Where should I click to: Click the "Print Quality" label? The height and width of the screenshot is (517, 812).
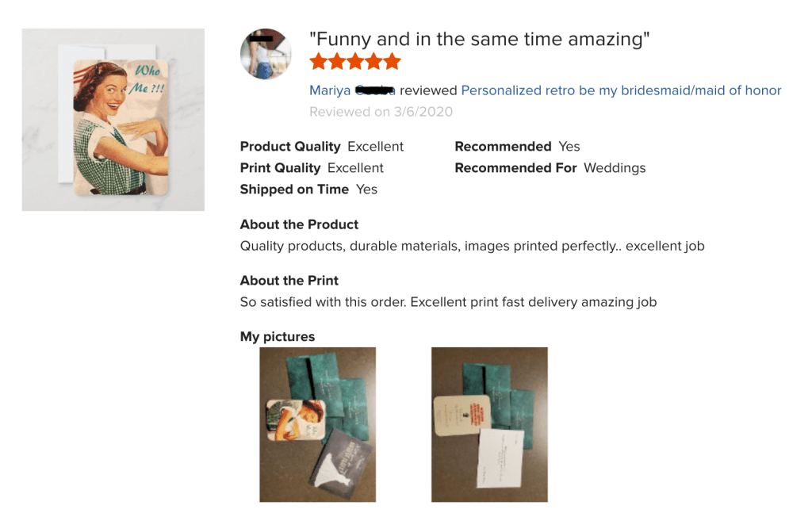coord(280,168)
